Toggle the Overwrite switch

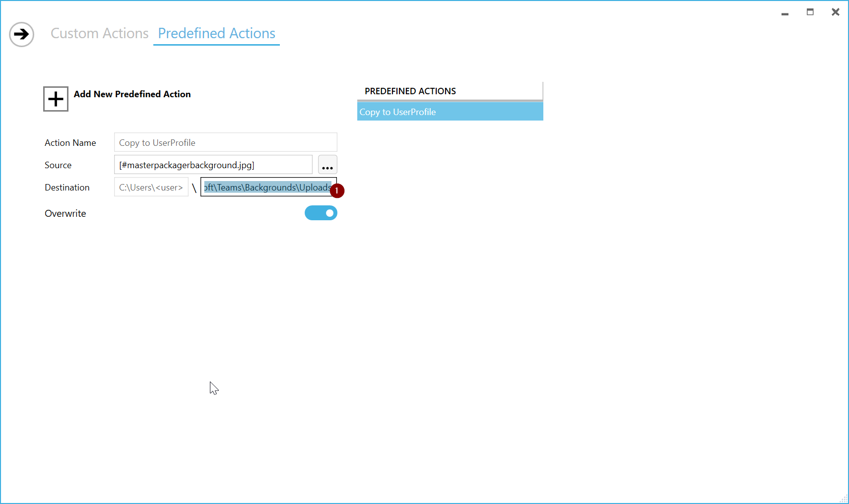click(321, 213)
